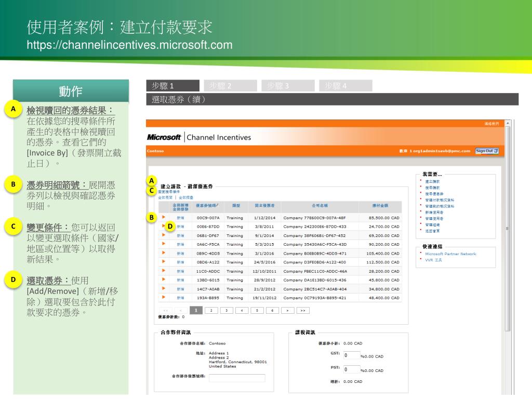Add voucher 11C0-ADDC via its 新增 link
532x399 pixels.
click(180, 271)
